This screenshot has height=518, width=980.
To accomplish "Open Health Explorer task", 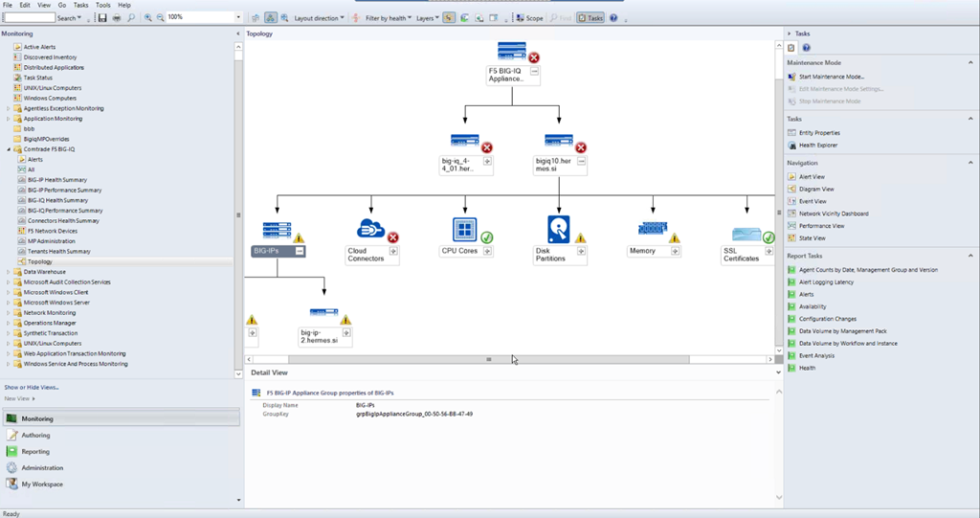I will tap(817, 146).
